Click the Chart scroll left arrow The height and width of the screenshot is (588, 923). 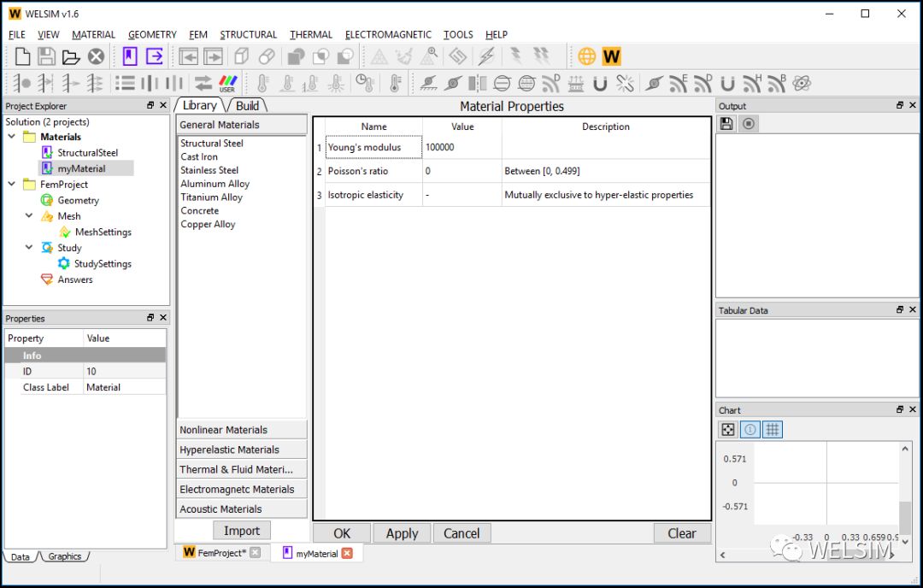pyautogui.click(x=722, y=555)
